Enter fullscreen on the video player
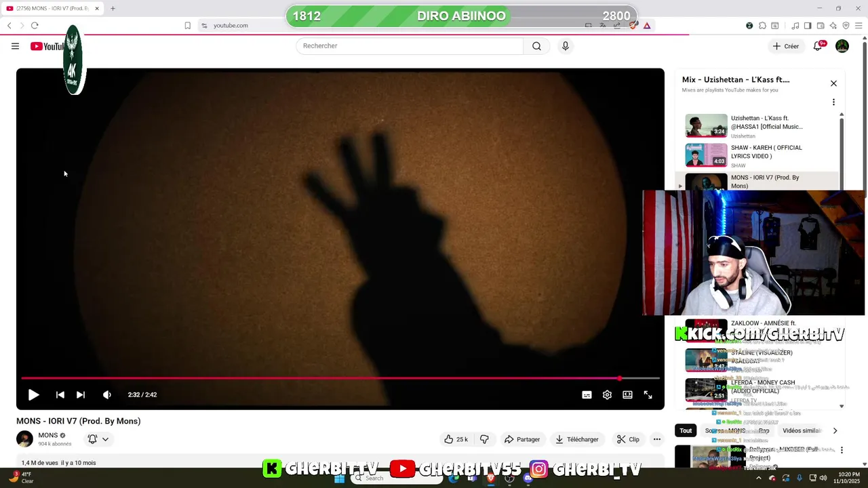 click(x=648, y=394)
